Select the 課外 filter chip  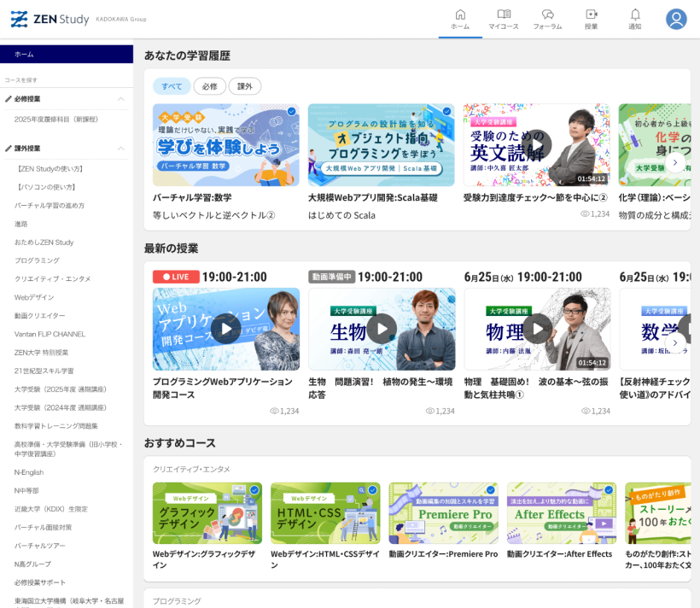point(245,86)
